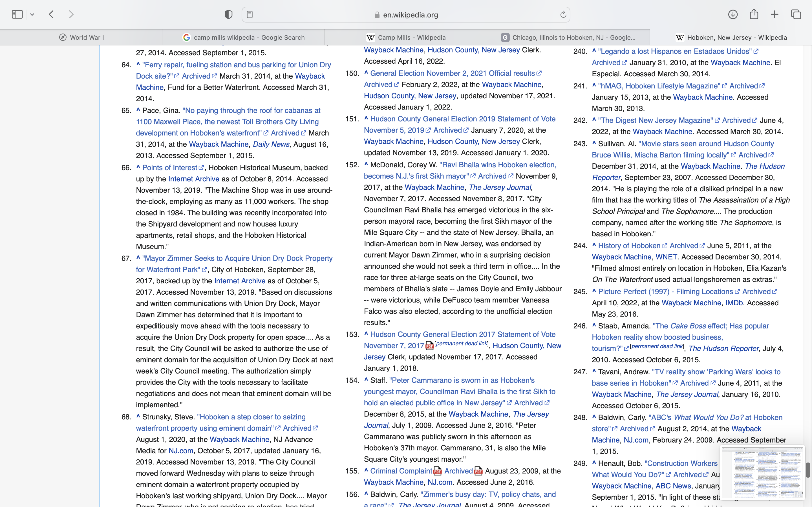
Task: Show the downloads list
Action: (x=733, y=14)
